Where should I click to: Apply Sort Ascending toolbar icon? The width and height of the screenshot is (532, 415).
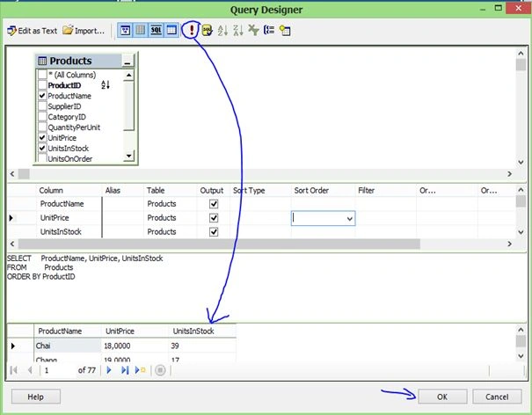[222, 30]
